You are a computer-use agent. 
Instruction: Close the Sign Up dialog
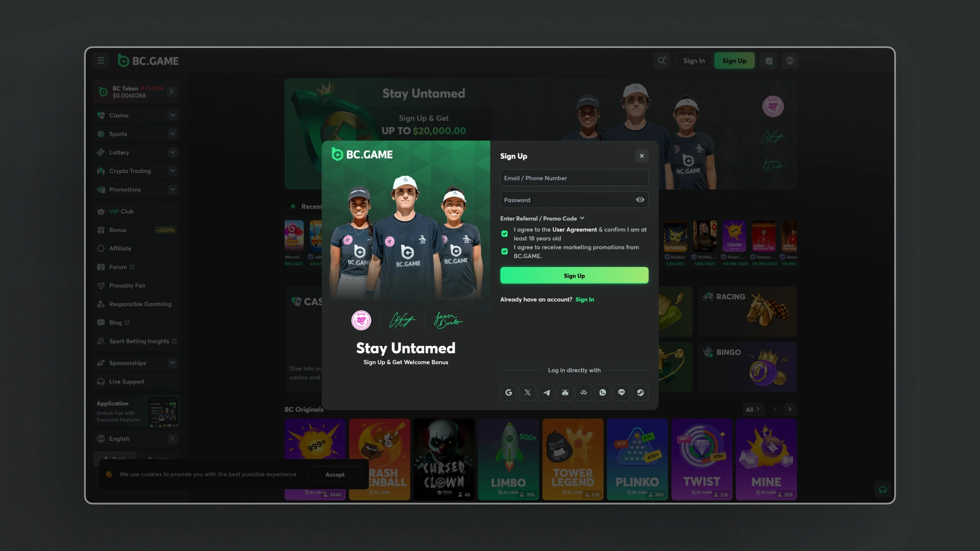[x=642, y=156]
